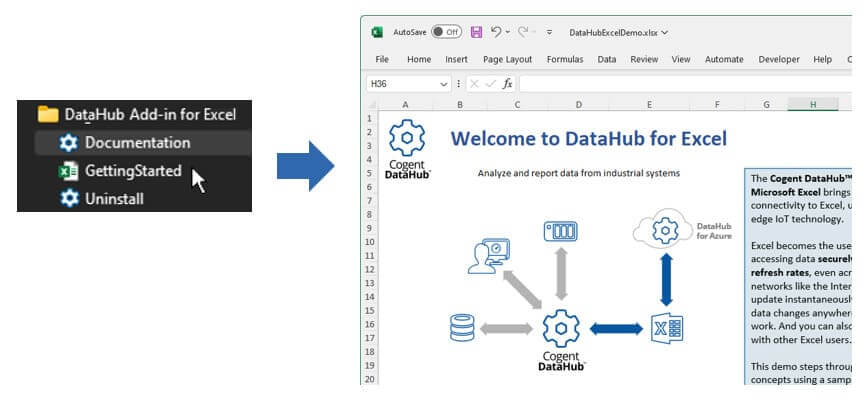This screenshot has height=401, width=866.
Task: Expand the Name Box dropdown
Action: [443, 84]
